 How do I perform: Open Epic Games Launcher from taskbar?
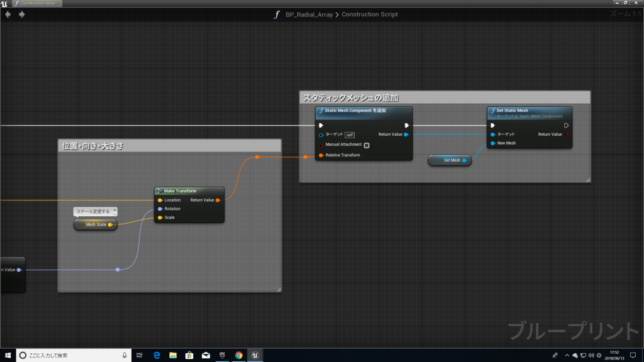222,356
